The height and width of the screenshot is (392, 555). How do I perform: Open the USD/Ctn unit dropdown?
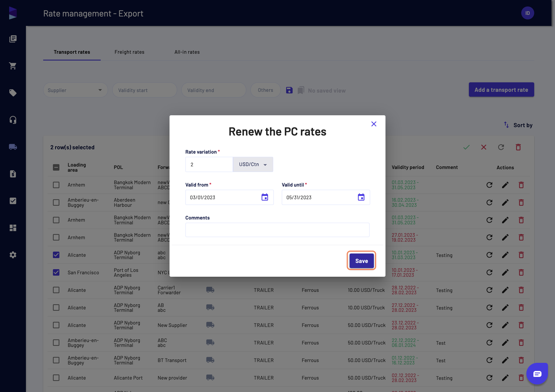253,164
